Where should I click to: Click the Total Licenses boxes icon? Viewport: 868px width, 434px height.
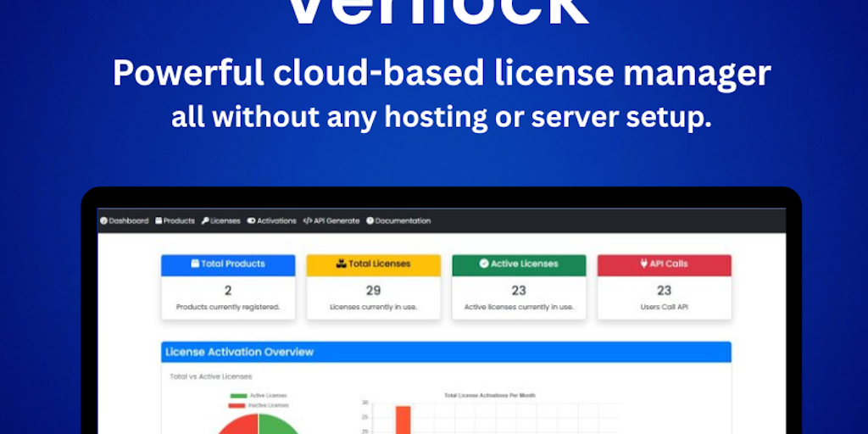coord(341,264)
